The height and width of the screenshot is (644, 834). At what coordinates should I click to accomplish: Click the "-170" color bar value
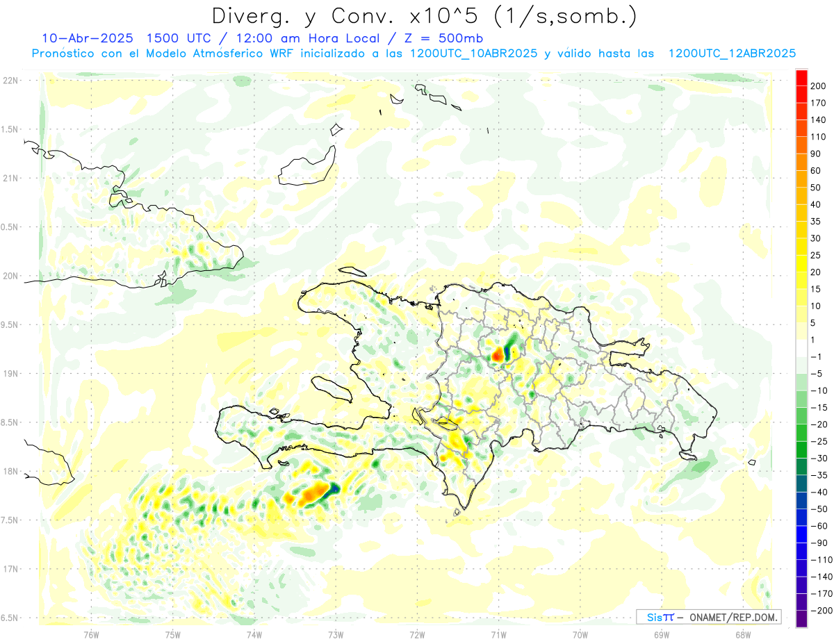tap(821, 593)
